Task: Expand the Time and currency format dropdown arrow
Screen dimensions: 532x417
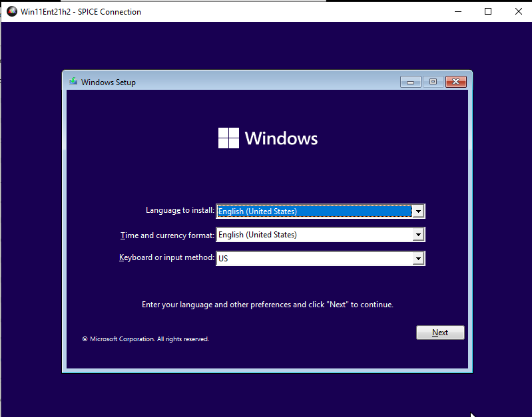Action: point(418,235)
